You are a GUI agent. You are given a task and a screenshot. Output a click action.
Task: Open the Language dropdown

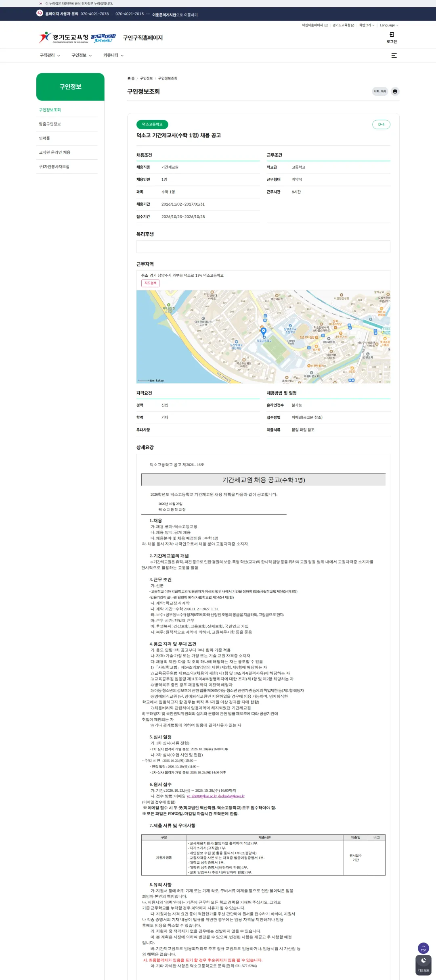click(389, 25)
